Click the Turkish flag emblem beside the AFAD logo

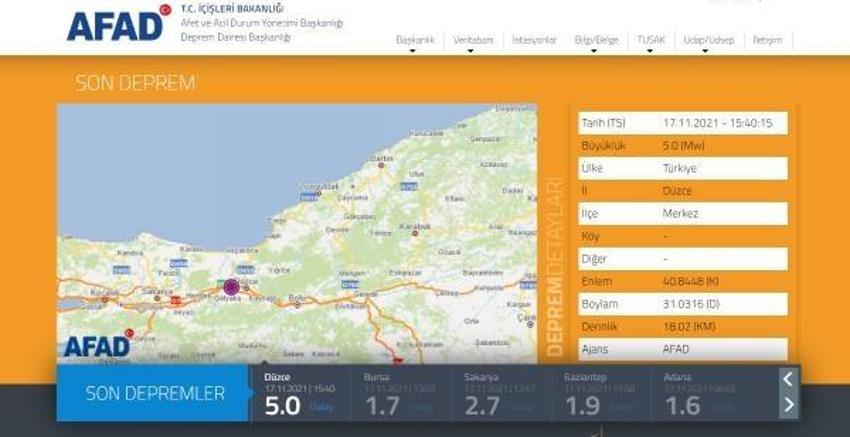coord(165,9)
